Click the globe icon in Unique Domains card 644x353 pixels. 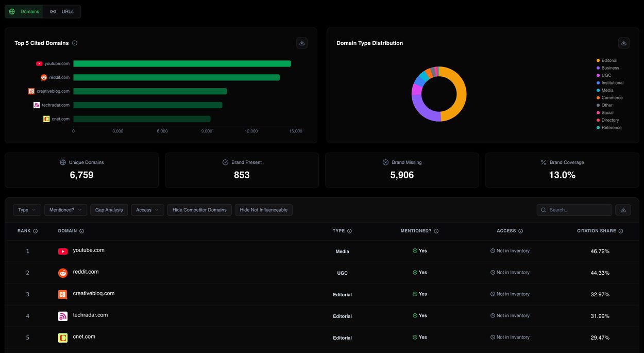click(63, 162)
